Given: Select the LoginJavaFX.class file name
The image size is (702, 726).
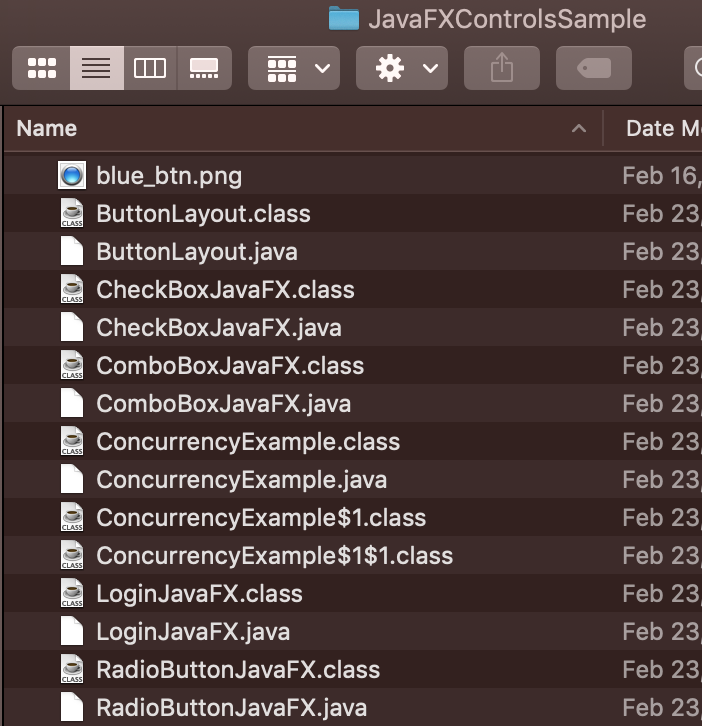Looking at the screenshot, I should (200, 594).
